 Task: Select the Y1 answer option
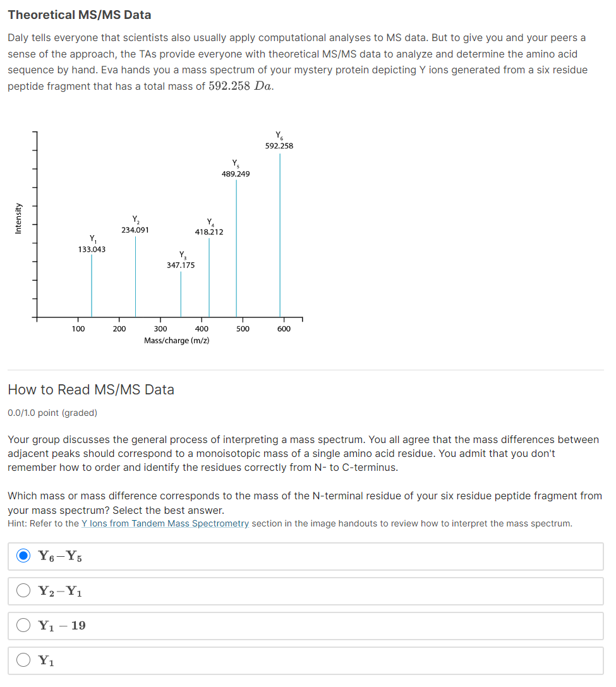[23, 659]
